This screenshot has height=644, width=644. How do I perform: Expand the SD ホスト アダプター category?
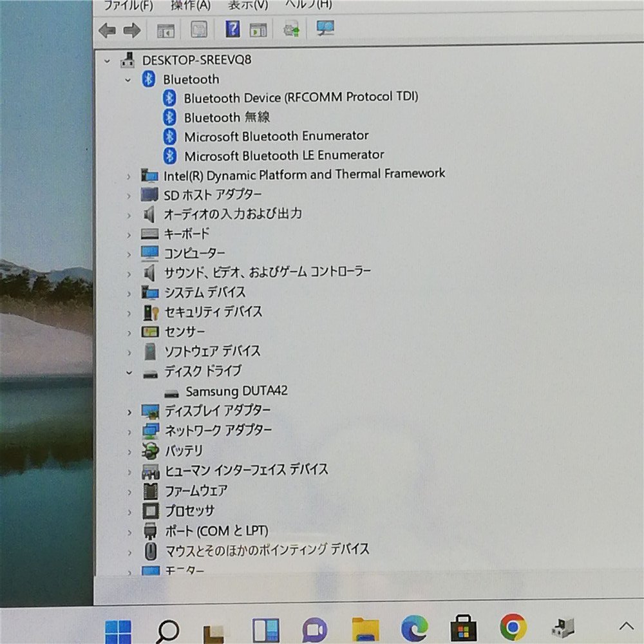click(129, 196)
